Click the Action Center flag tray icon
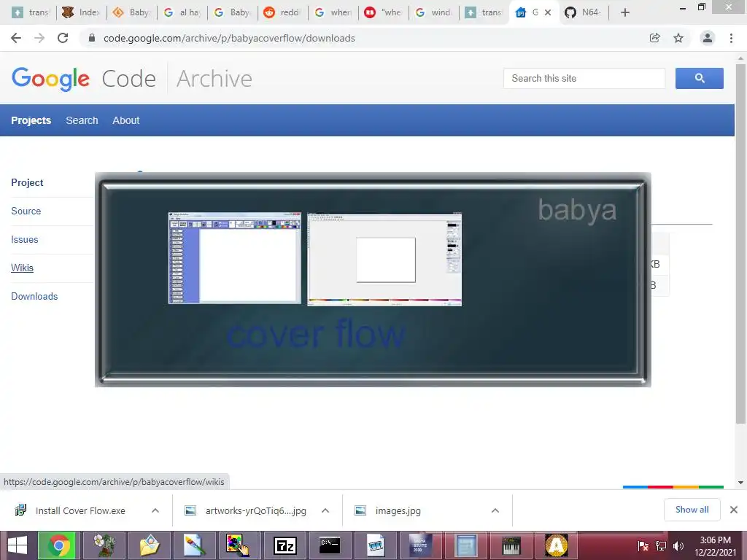 (x=643, y=545)
